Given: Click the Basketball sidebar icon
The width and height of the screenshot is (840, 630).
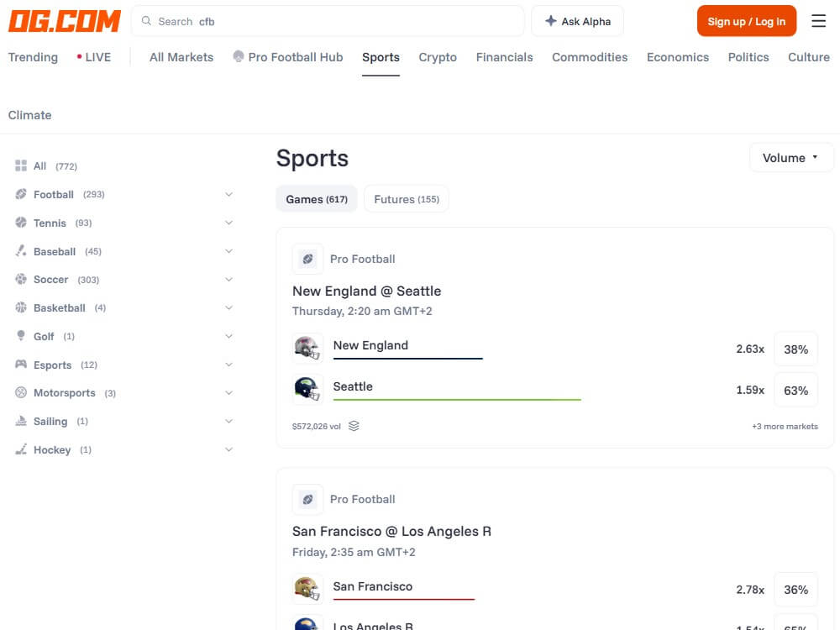Looking at the screenshot, I should [x=21, y=307].
